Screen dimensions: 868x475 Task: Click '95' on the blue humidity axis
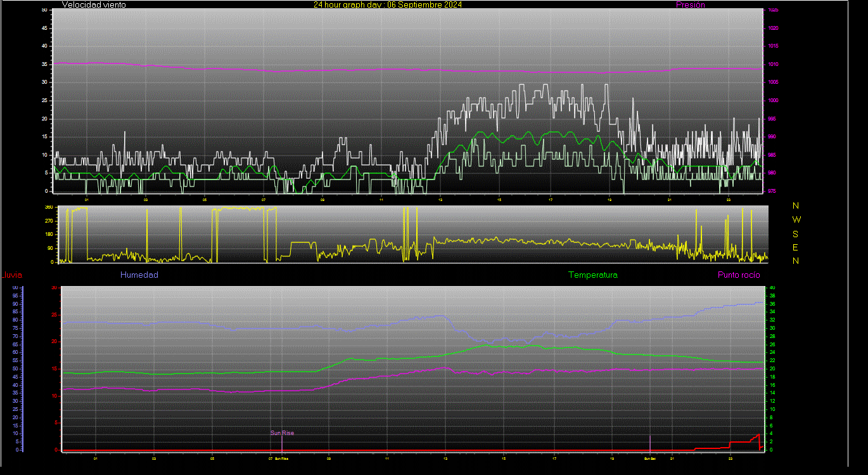[x=15, y=296]
